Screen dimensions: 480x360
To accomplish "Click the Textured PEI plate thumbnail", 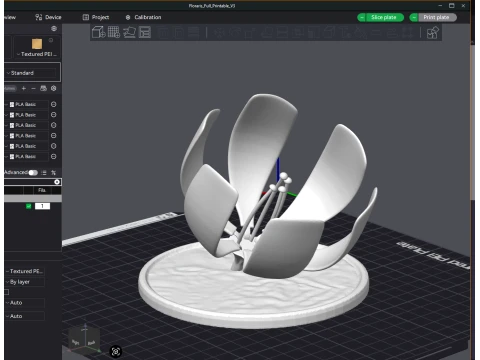I will (x=37, y=44).
